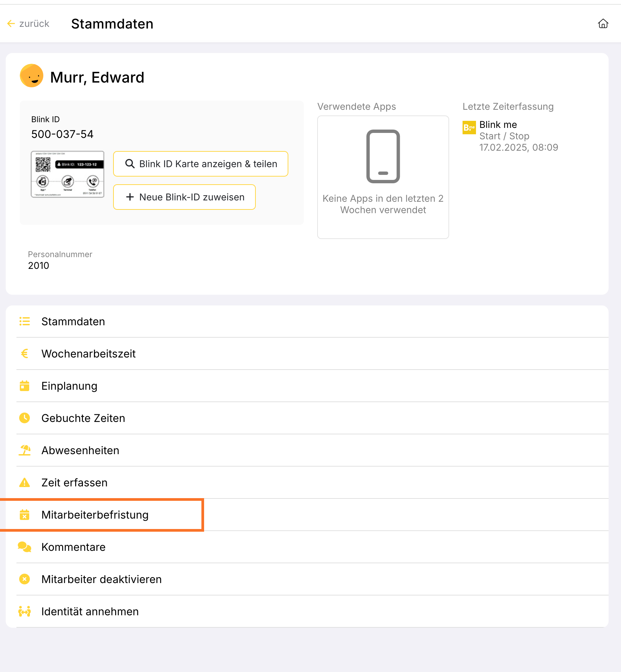
Task: Click the Kommentare speech bubbles icon
Action: tap(25, 547)
